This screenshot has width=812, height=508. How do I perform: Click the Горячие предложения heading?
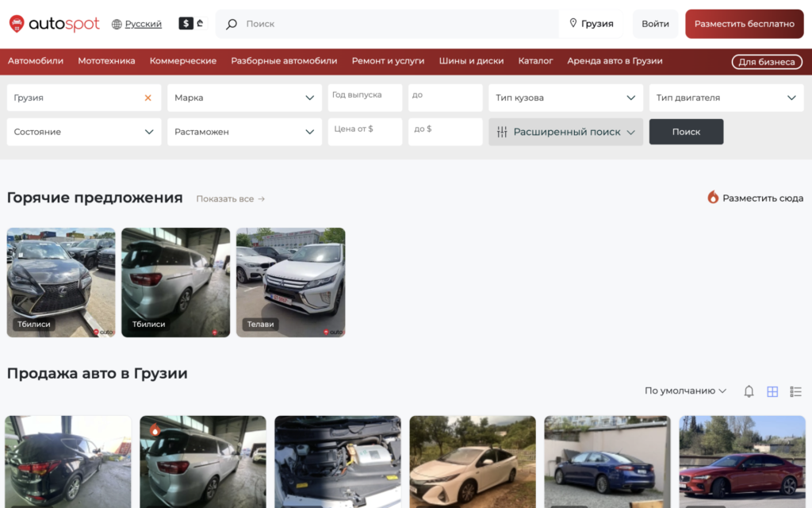[x=95, y=198]
